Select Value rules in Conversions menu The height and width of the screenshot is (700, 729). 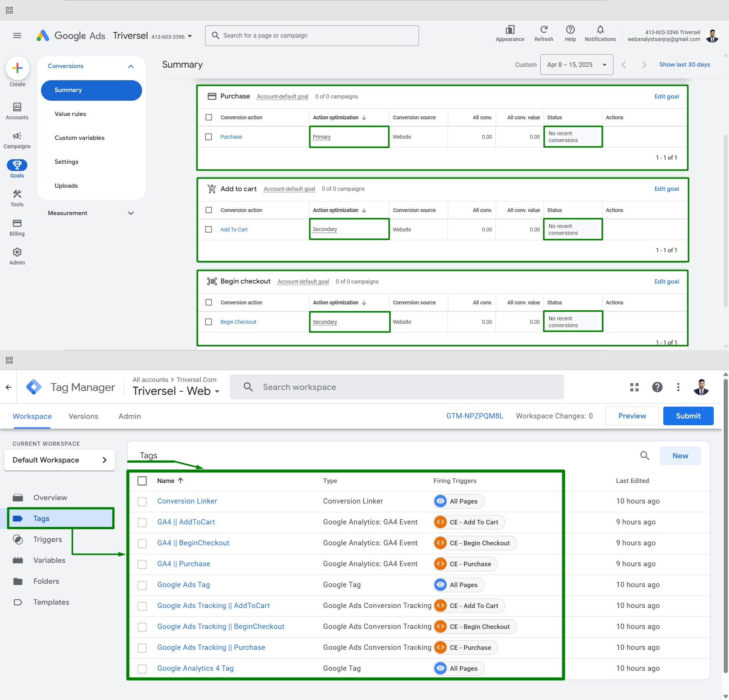tap(70, 114)
